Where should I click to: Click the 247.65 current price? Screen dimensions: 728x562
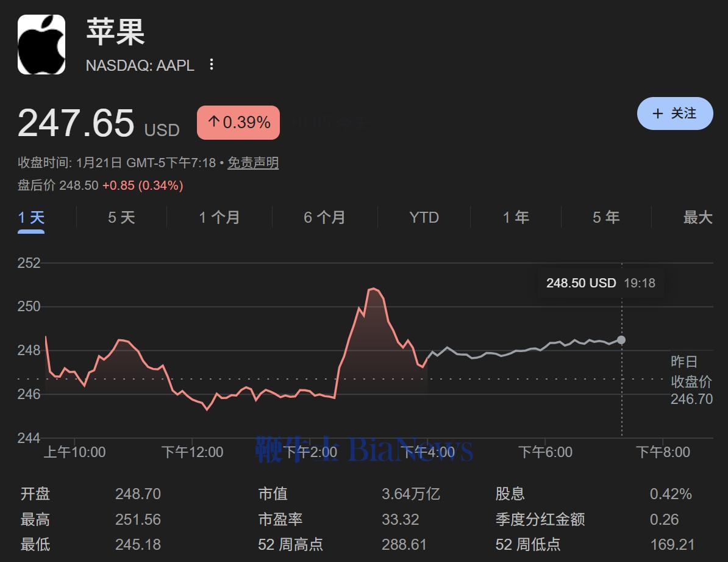tap(76, 123)
